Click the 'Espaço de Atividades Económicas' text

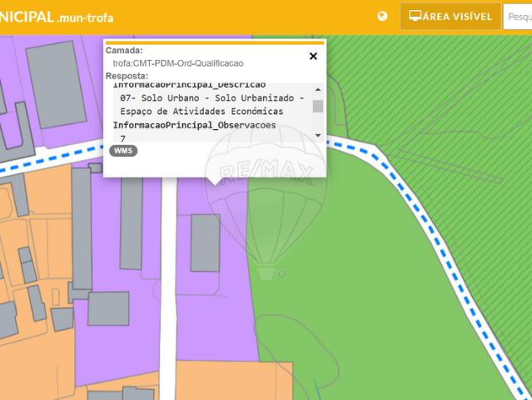(x=201, y=111)
